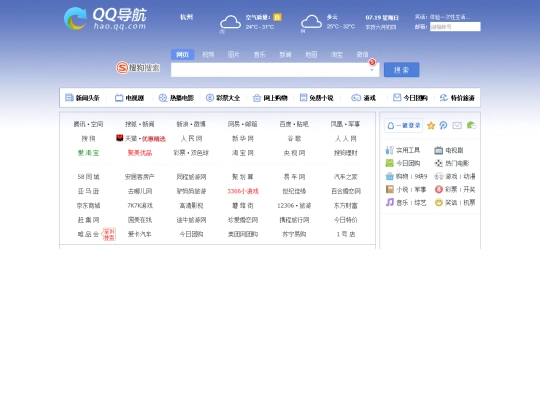540x405 pixels.
Task: Open the 新闻头条 news icon
Action: tap(69, 98)
